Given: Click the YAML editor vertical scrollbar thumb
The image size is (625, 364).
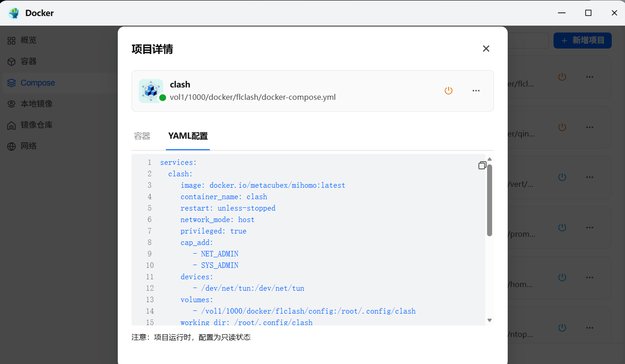Looking at the screenshot, I should pyautogui.click(x=489, y=201).
